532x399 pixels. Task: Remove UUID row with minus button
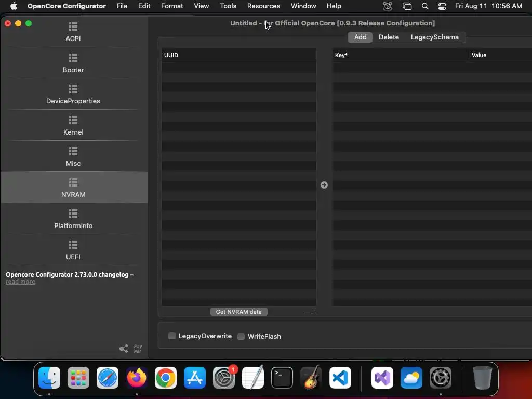pos(307,312)
